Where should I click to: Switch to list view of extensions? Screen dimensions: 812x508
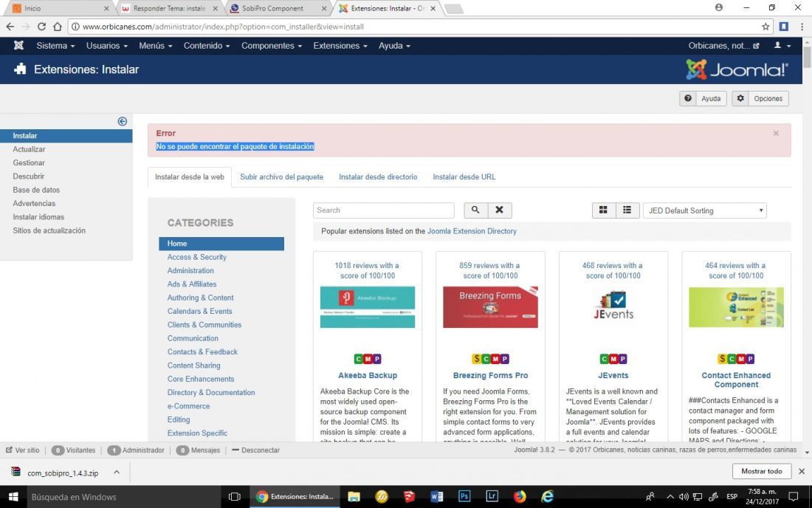tap(627, 210)
